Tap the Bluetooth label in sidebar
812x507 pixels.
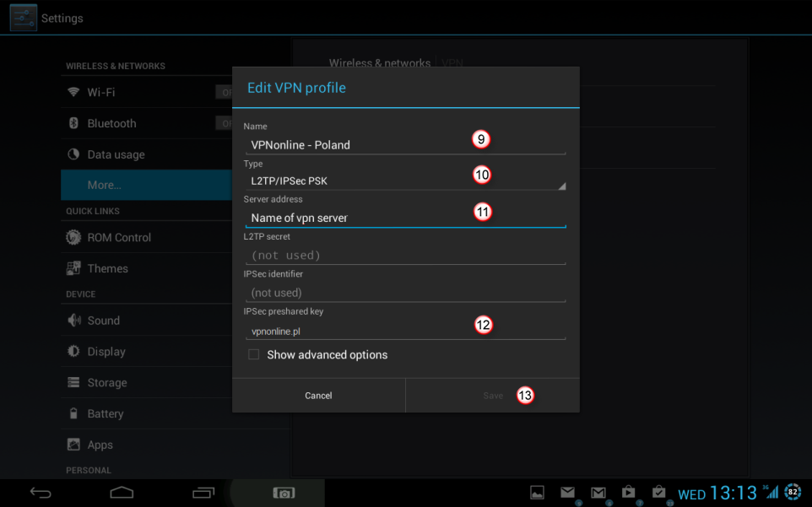coord(112,123)
